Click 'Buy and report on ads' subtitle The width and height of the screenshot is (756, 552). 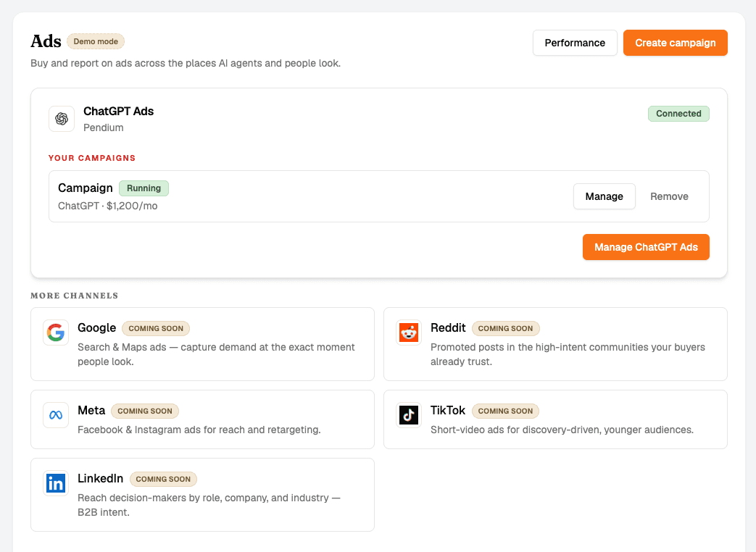tap(186, 63)
